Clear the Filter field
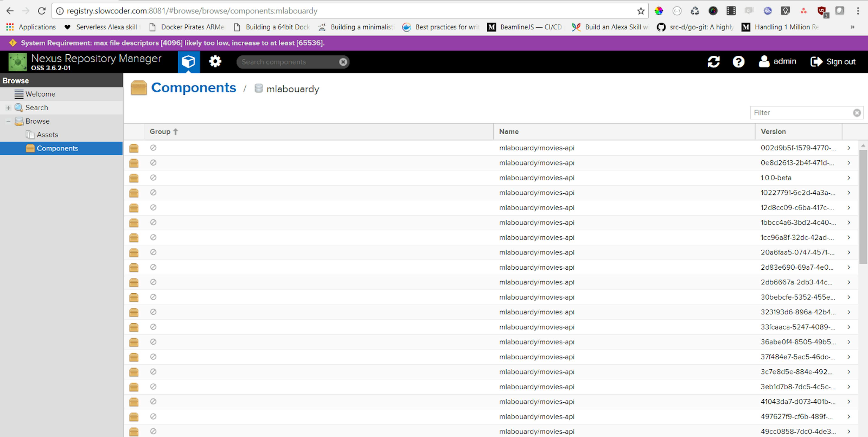This screenshot has width=868, height=437. (x=857, y=113)
